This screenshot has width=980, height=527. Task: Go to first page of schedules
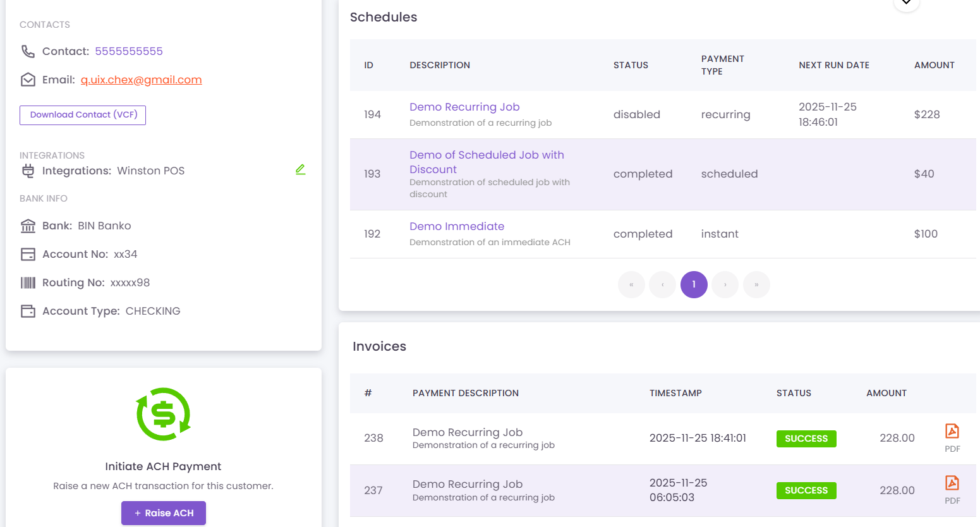tap(631, 284)
